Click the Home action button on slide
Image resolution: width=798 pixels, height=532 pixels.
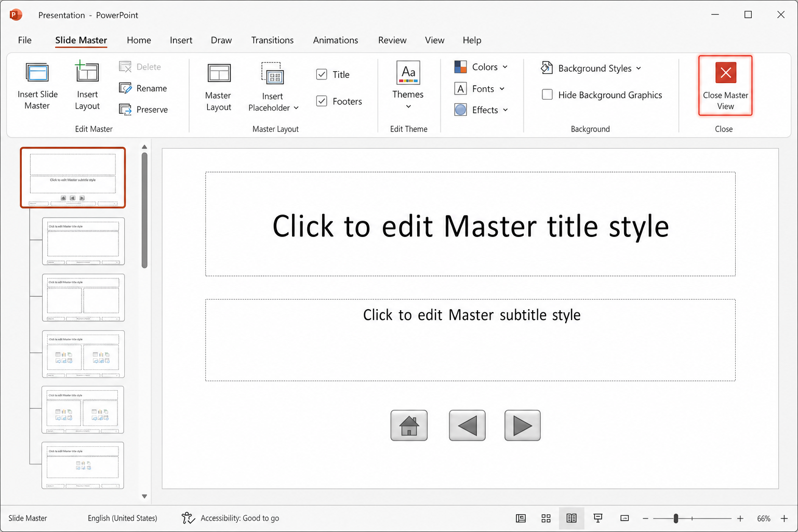(x=409, y=425)
